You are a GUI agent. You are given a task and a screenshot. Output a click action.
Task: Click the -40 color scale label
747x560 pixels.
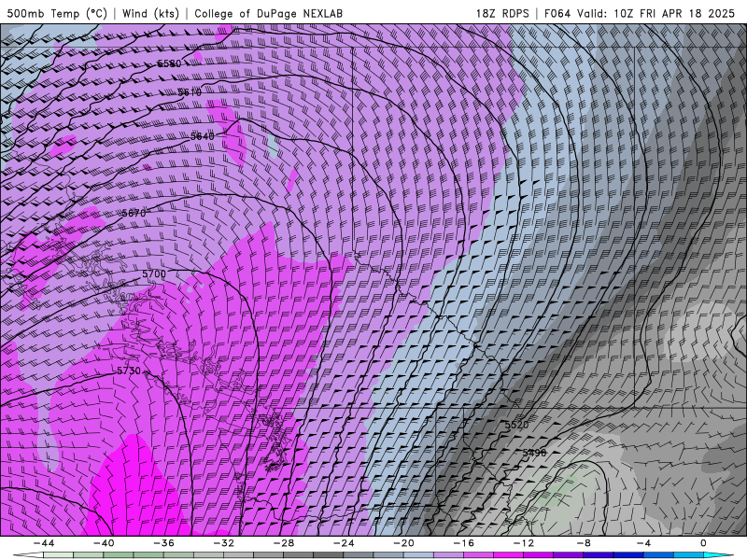104,543
